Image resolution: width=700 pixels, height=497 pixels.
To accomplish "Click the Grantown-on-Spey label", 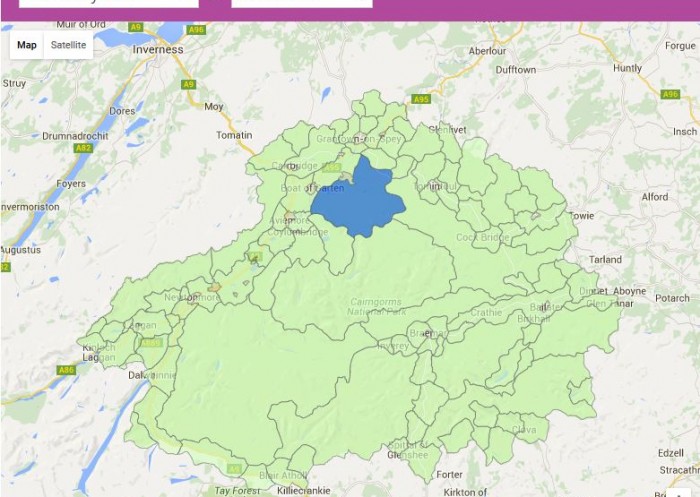I will (359, 139).
